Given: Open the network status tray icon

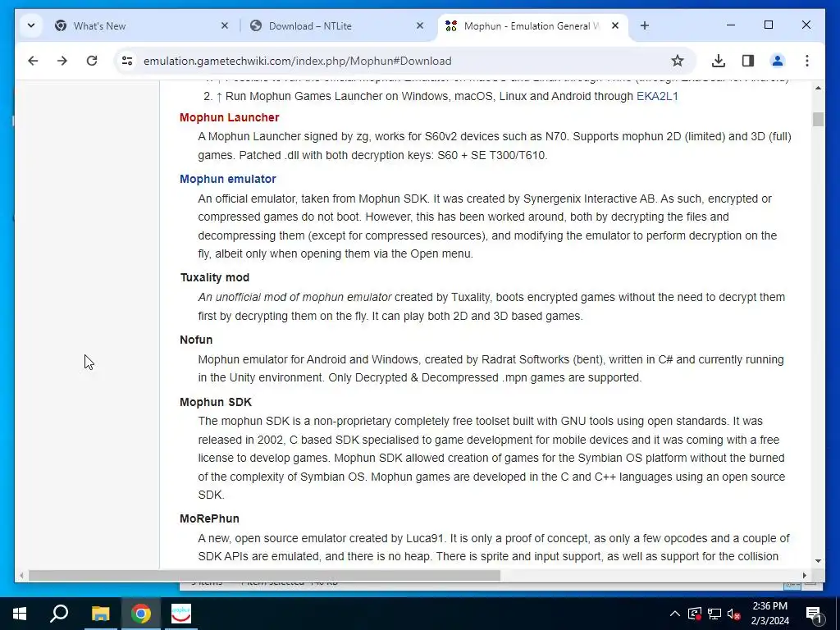Looking at the screenshot, I should tap(714, 614).
